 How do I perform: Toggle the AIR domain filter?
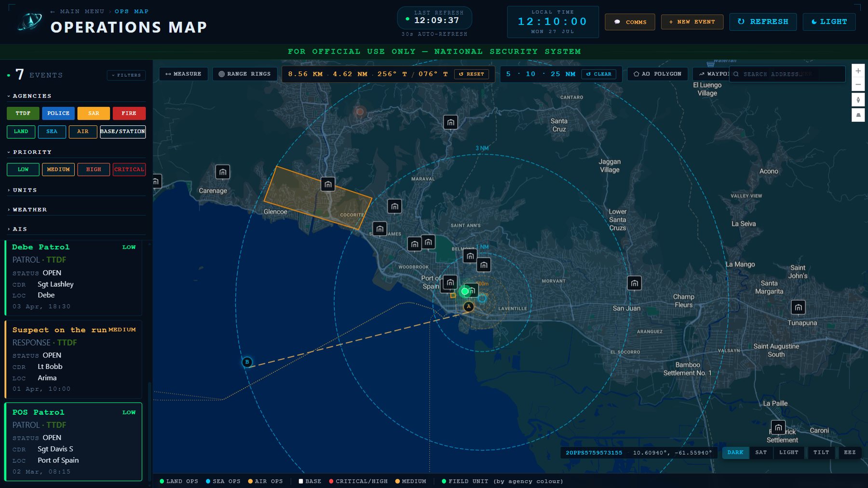[x=83, y=132]
